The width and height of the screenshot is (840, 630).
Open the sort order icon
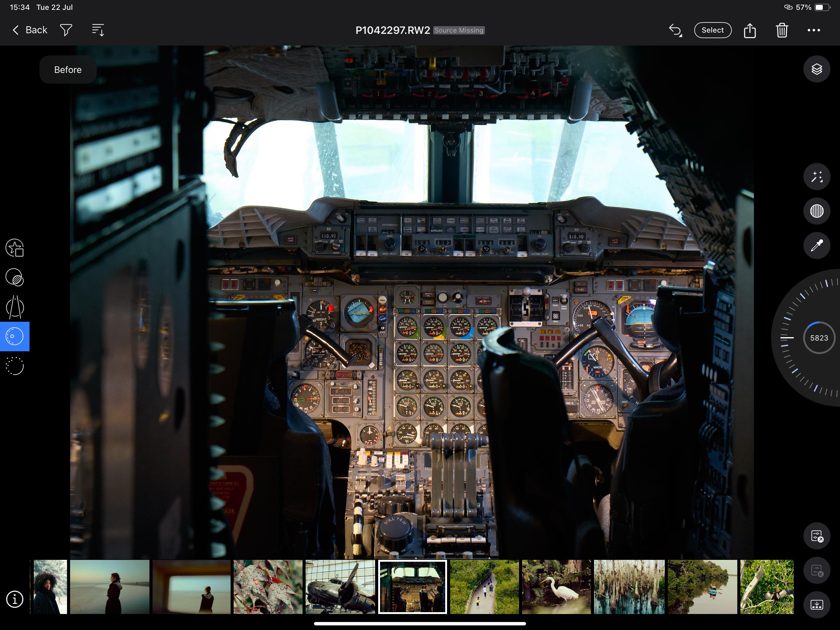(98, 30)
